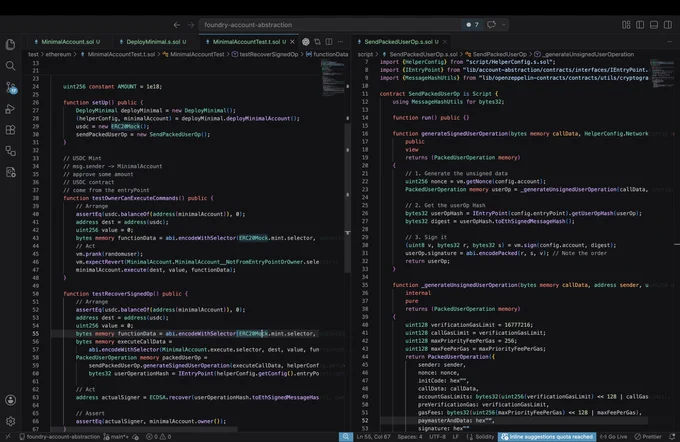The width and height of the screenshot is (680, 442).
Task: Click the LF end-of-line indicator
Action: pos(456,437)
